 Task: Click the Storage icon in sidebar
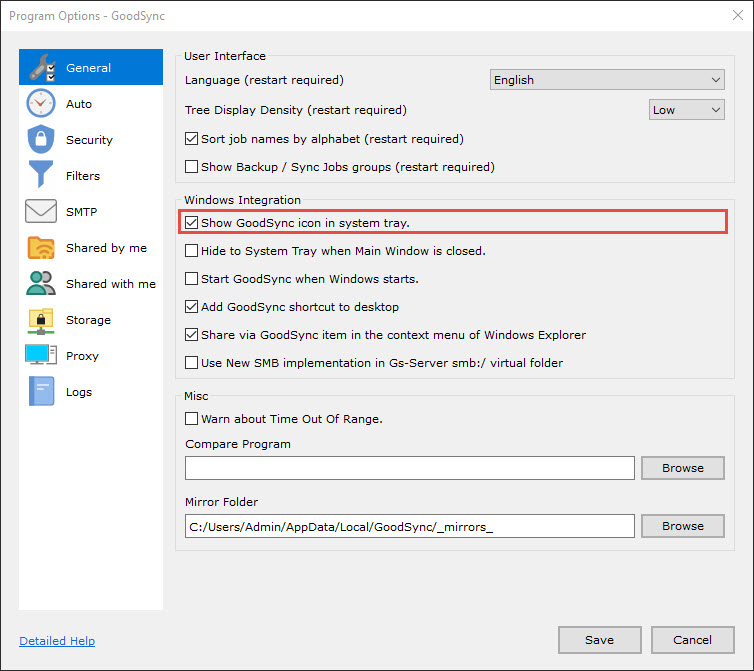tap(41, 320)
